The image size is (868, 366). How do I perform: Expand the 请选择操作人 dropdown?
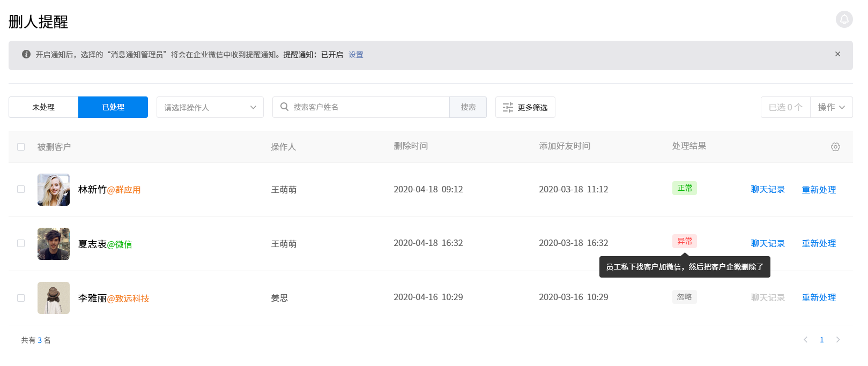[x=210, y=107]
